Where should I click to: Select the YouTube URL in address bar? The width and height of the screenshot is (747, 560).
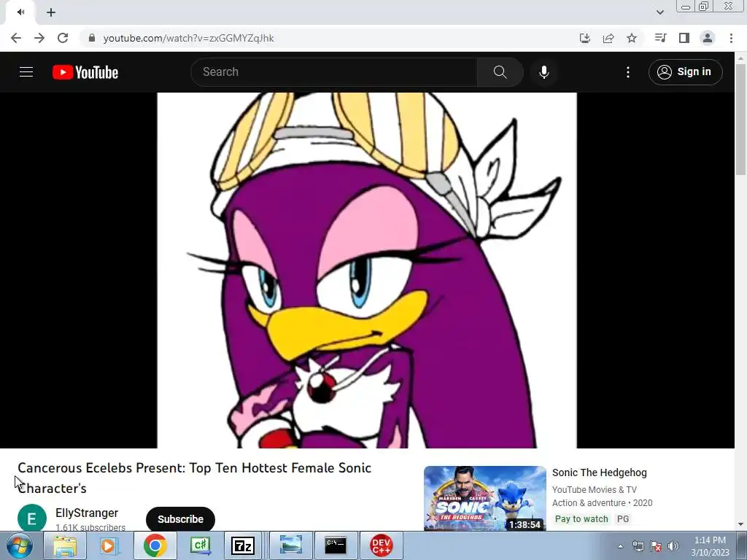[189, 38]
